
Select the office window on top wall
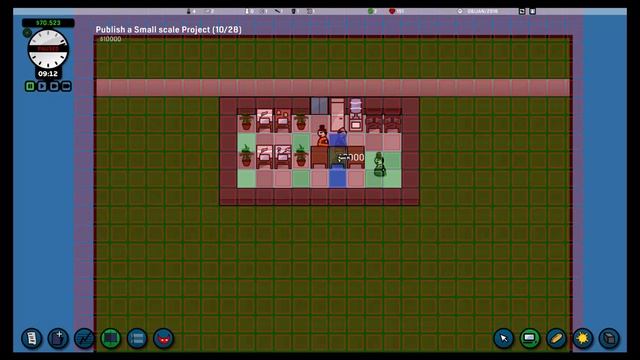point(319,106)
